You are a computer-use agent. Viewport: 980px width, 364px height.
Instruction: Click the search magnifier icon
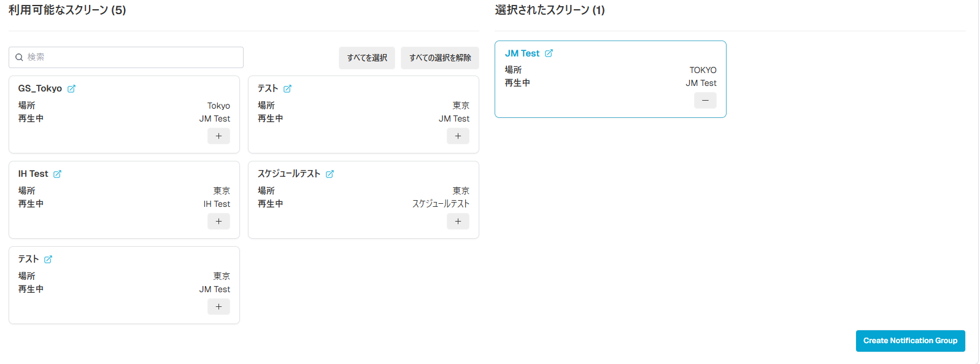(19, 57)
